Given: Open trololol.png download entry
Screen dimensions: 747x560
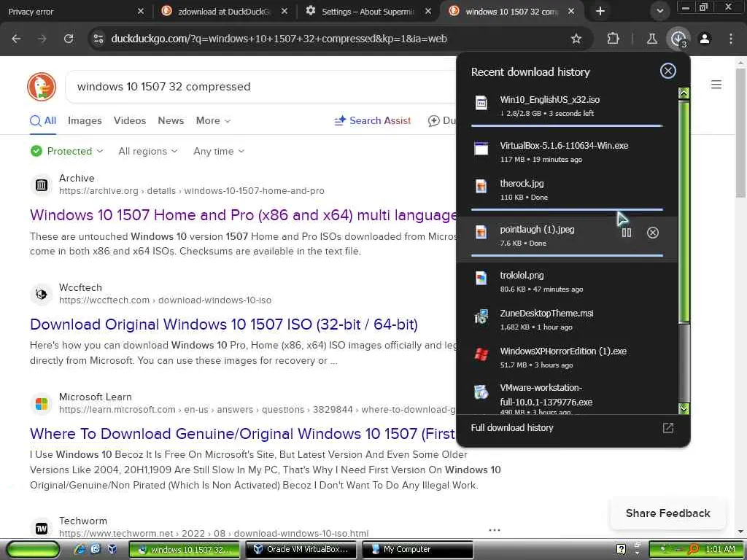Looking at the screenshot, I should [567, 281].
